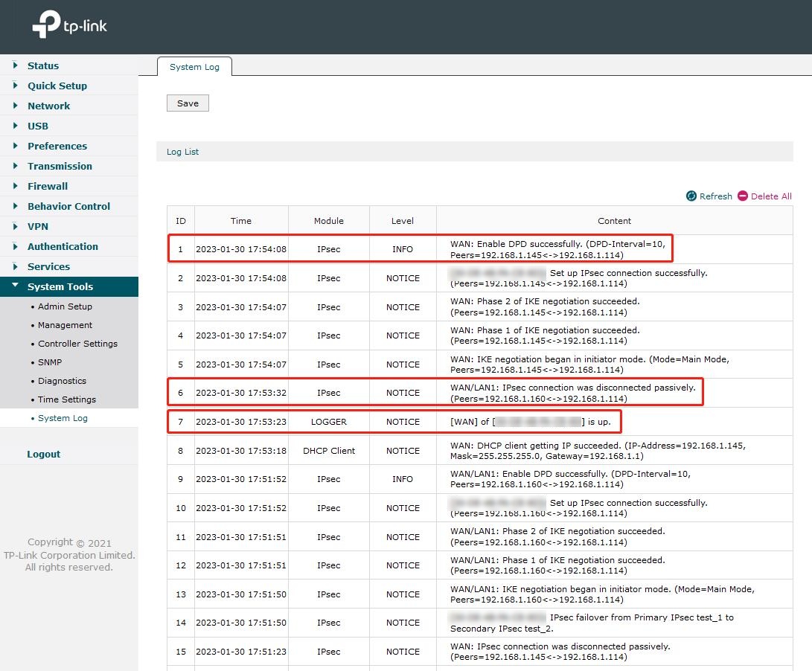Click the red Delete All icon
812x671 pixels.
click(742, 196)
